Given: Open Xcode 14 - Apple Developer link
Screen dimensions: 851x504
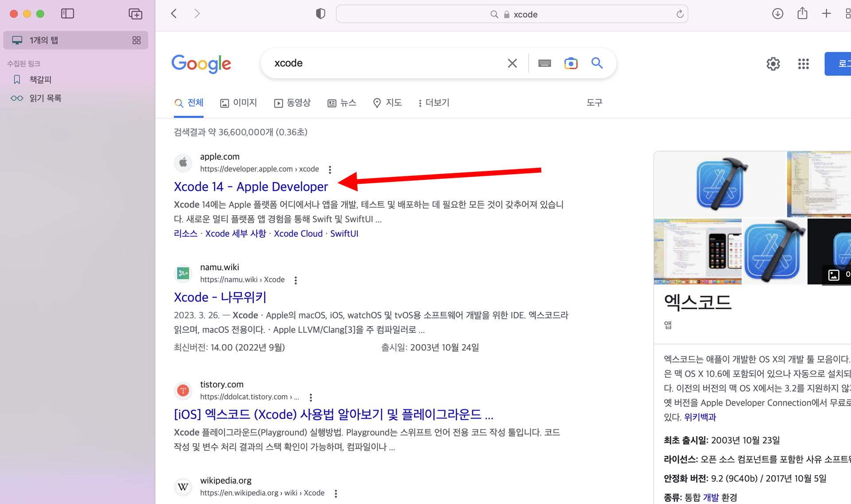Looking at the screenshot, I should (x=251, y=186).
